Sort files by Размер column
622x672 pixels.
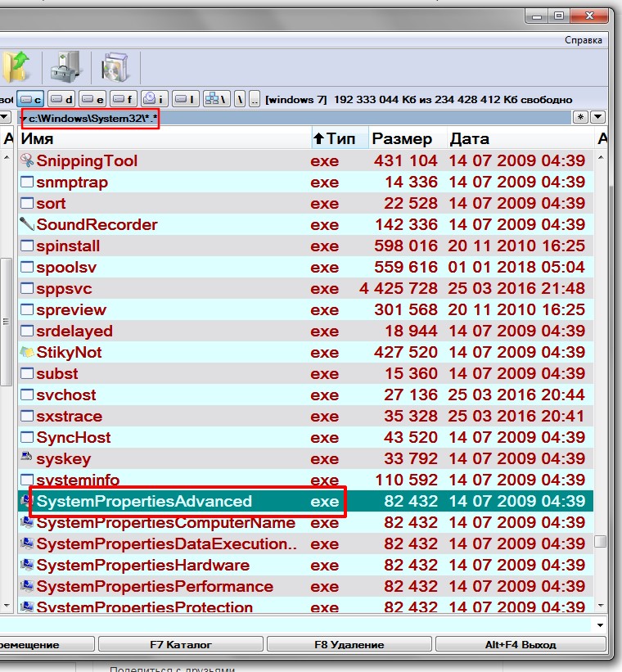tap(402, 139)
